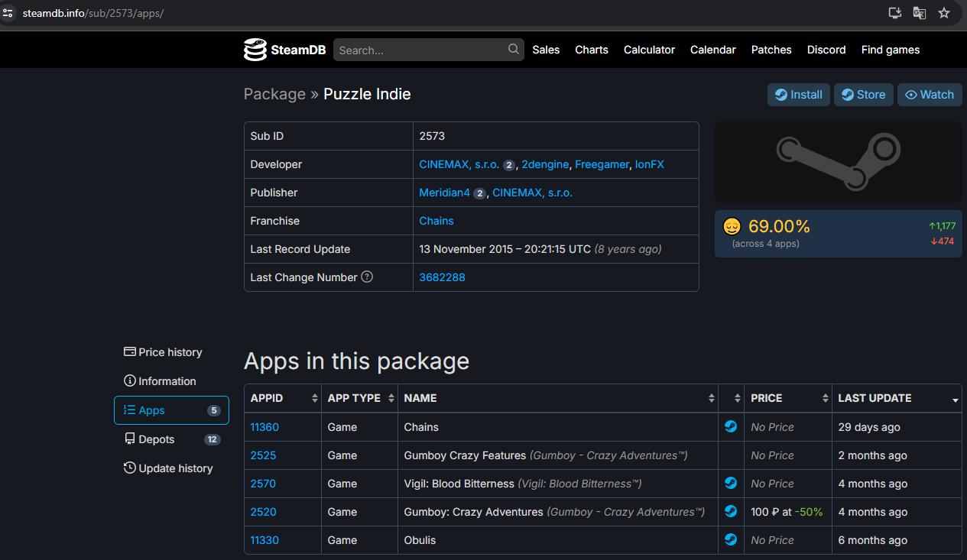
Task: Click the Steam icon in Obulis row
Action: click(731, 540)
